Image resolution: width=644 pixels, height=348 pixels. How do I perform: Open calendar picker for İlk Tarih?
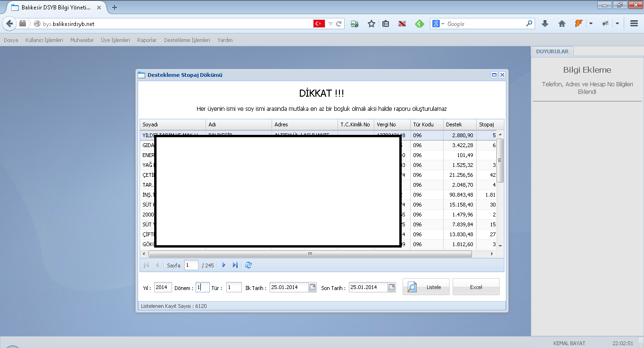pos(312,287)
